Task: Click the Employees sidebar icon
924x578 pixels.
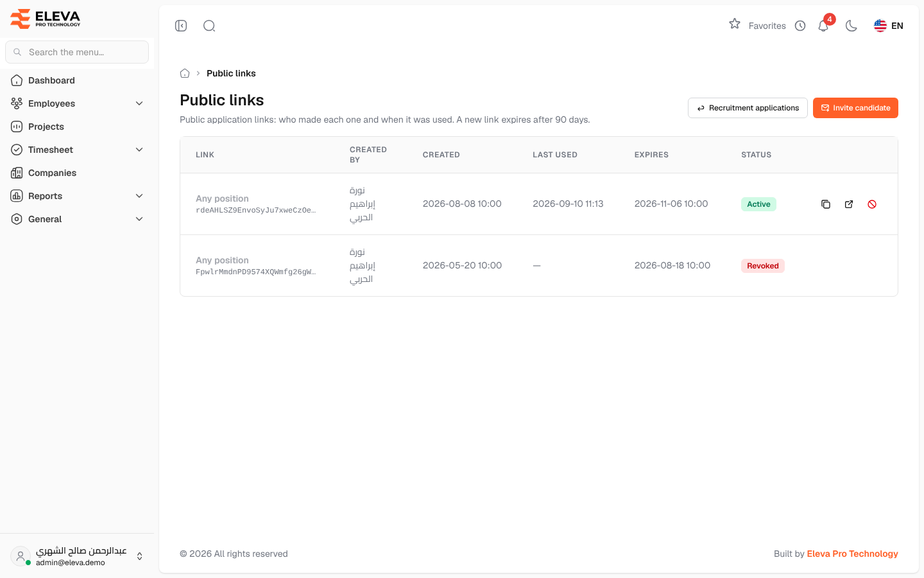Action: (x=17, y=103)
